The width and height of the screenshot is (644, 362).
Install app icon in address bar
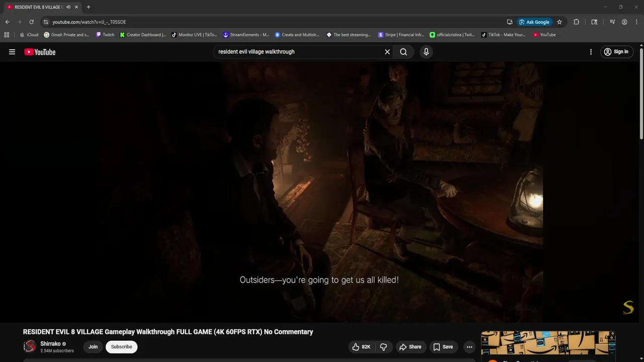[x=510, y=22]
